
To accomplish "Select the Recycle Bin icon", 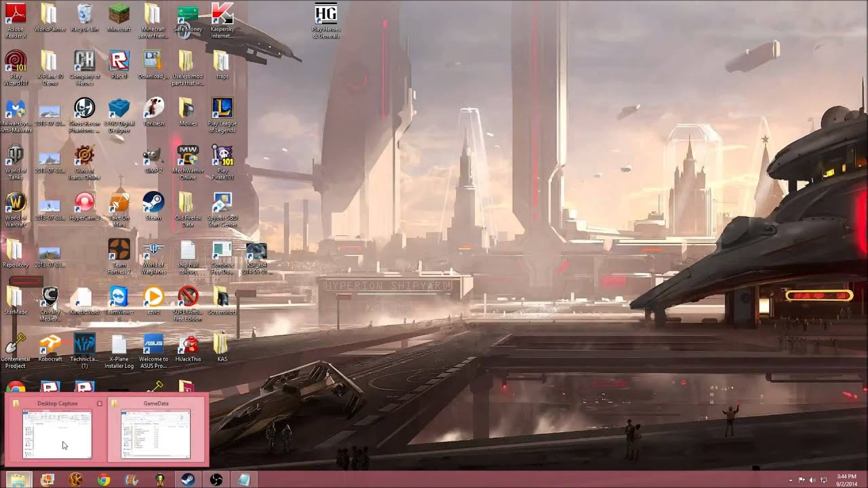I will (x=85, y=19).
